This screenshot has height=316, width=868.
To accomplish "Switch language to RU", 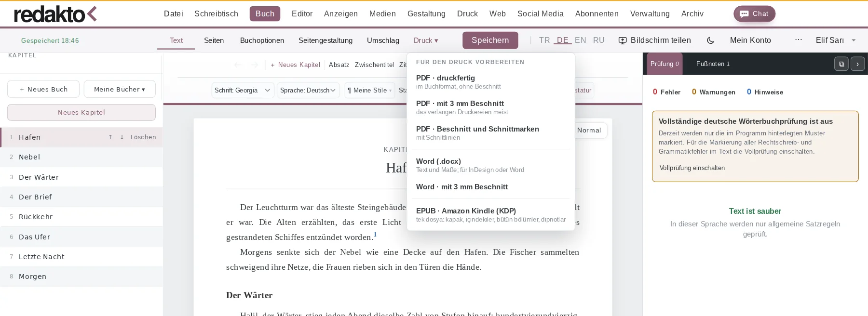I will point(598,40).
